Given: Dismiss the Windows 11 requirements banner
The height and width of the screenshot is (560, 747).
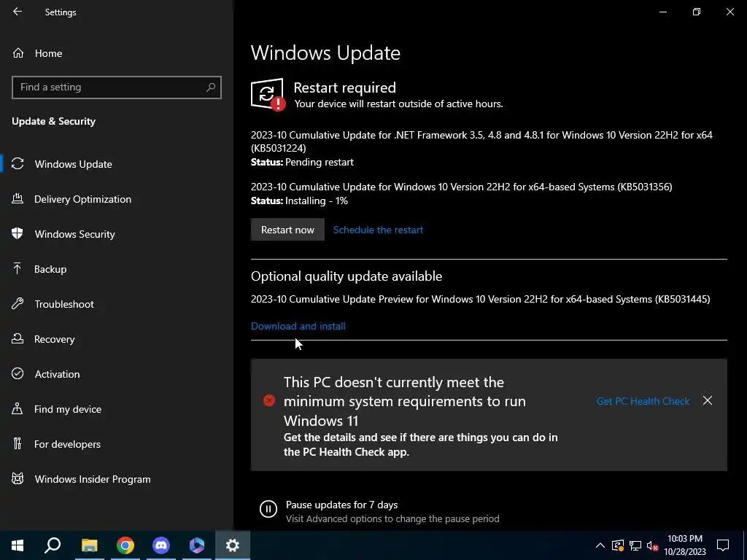Looking at the screenshot, I should tap(708, 400).
